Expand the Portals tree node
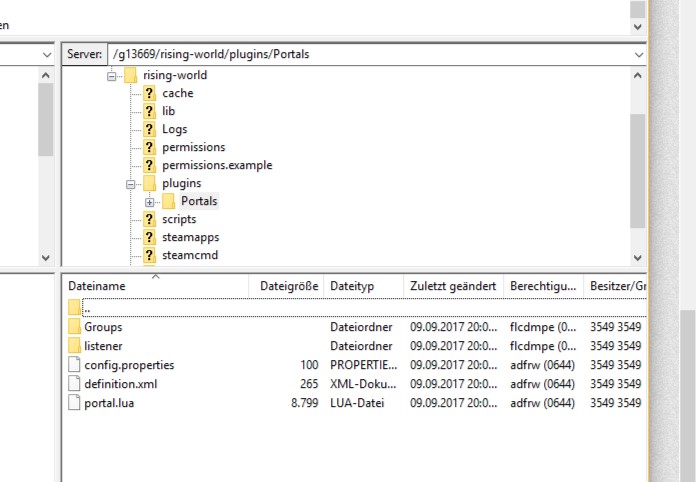Image resolution: width=696 pixels, height=482 pixels. pos(149,201)
